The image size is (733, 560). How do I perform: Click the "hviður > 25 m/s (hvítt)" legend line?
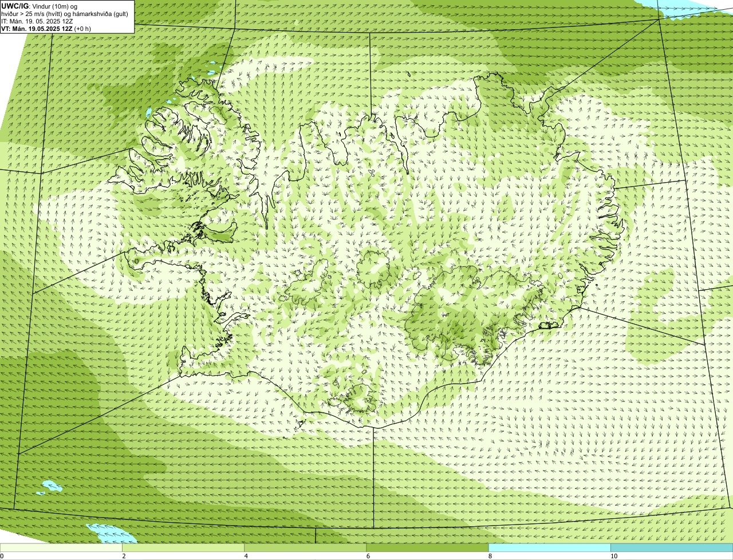click(65, 13)
